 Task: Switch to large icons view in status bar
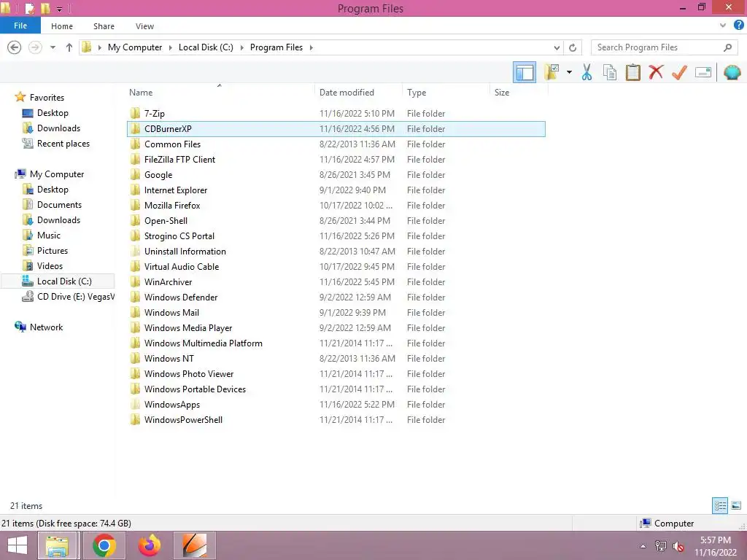point(736,505)
